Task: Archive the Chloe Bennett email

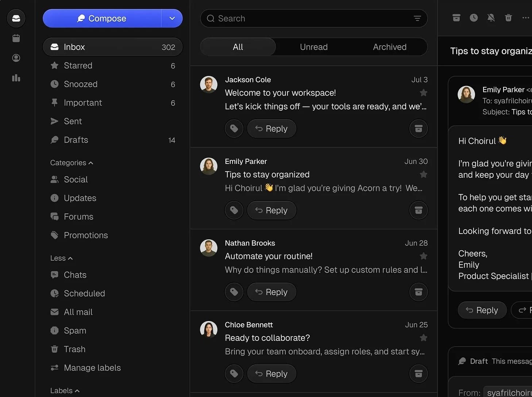Action: [419, 374]
